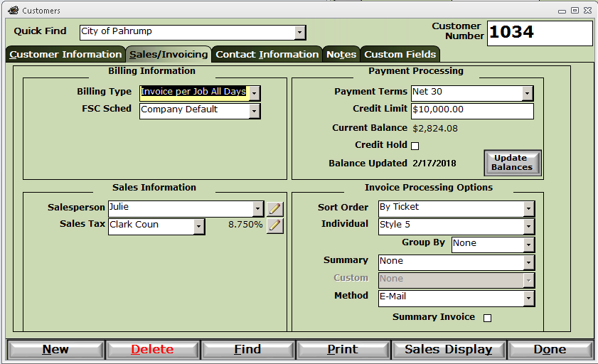Viewport: 598px width, 364px height.
Task: Maximize the Customers window
Action: (x=575, y=11)
